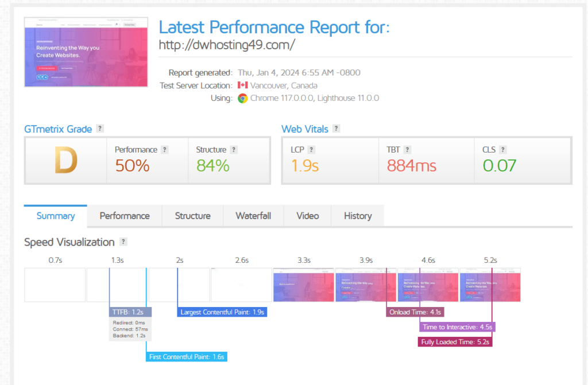Switch to the Performance tab
This screenshot has height=385, width=588.
pos(124,216)
